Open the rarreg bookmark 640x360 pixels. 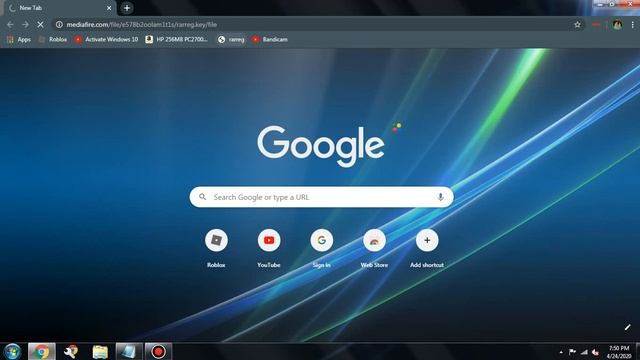point(231,40)
